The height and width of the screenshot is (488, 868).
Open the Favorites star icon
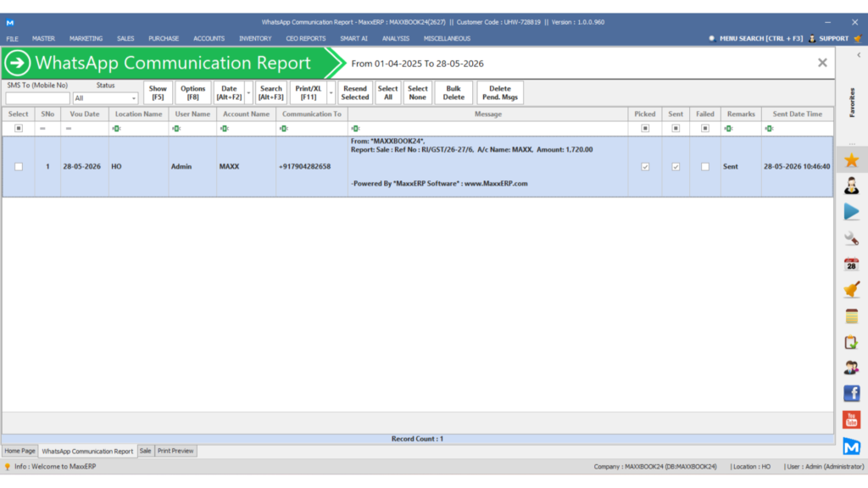coord(851,160)
